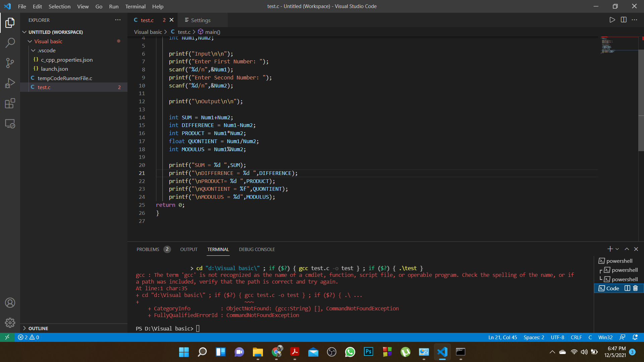Kill the Code terminal with trash icon
The width and height of the screenshot is (644, 362).
point(635,288)
